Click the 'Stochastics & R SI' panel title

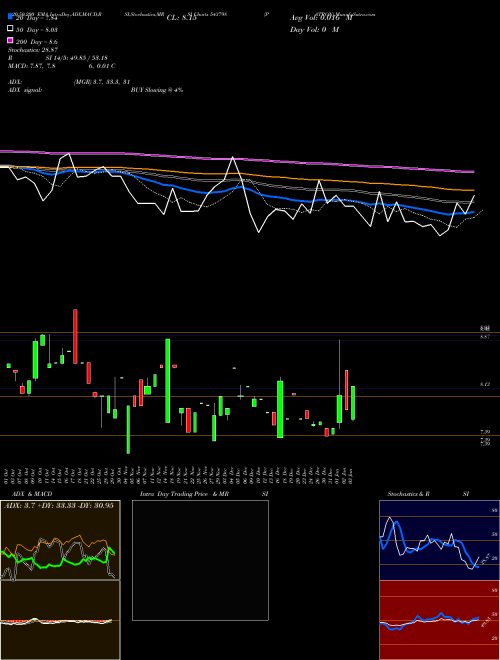(428, 494)
